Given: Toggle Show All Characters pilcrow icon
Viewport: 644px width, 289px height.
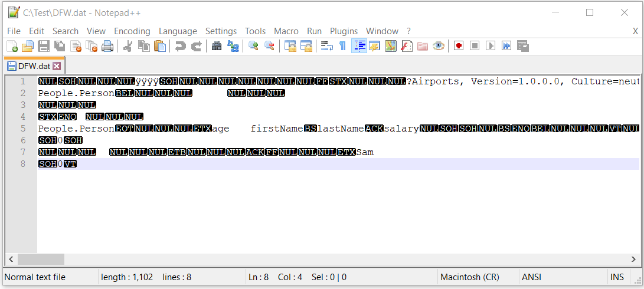Looking at the screenshot, I should (x=342, y=46).
